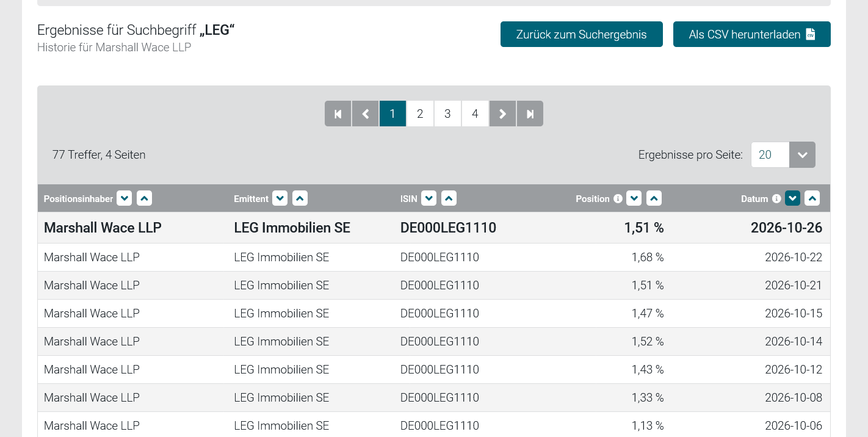The image size is (868, 437).
Task: Sort Datum column descending
Action: pos(792,198)
